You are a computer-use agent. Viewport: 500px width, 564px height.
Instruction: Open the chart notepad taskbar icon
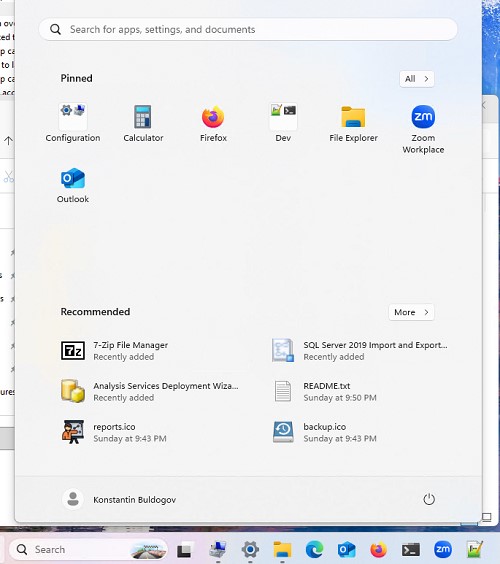[475, 550]
